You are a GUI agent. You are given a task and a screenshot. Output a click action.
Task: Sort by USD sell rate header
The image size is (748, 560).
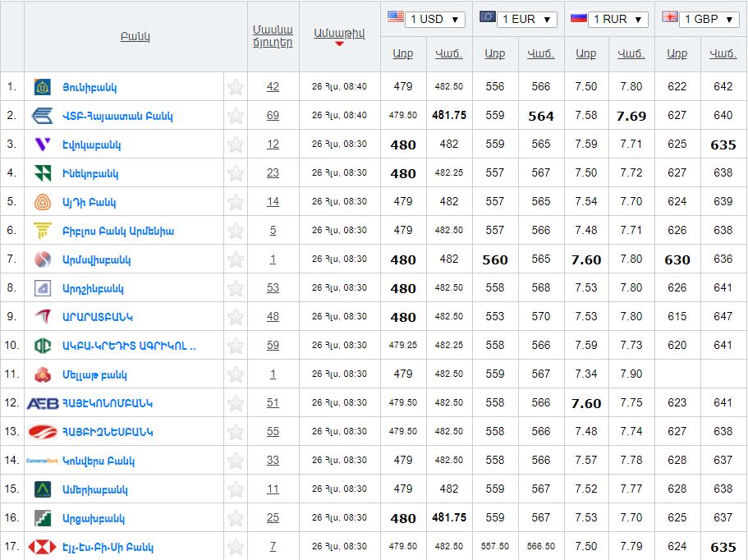click(449, 54)
